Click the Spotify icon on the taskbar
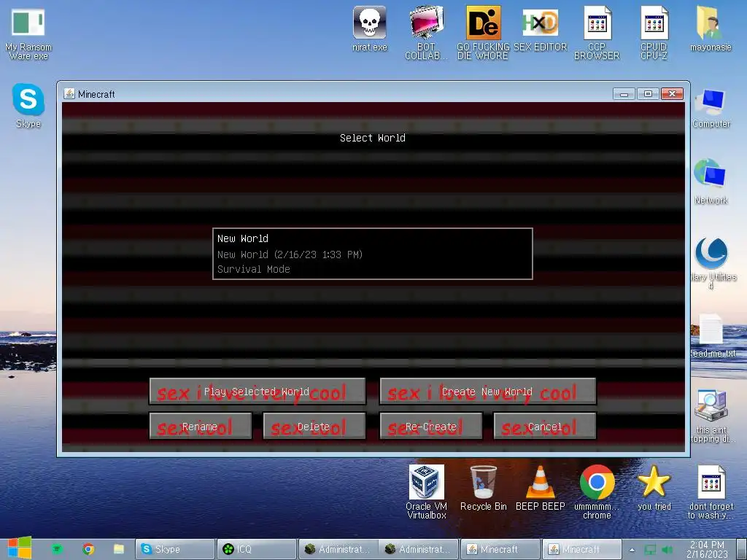Screen dimensions: 747x560 (x=57, y=549)
